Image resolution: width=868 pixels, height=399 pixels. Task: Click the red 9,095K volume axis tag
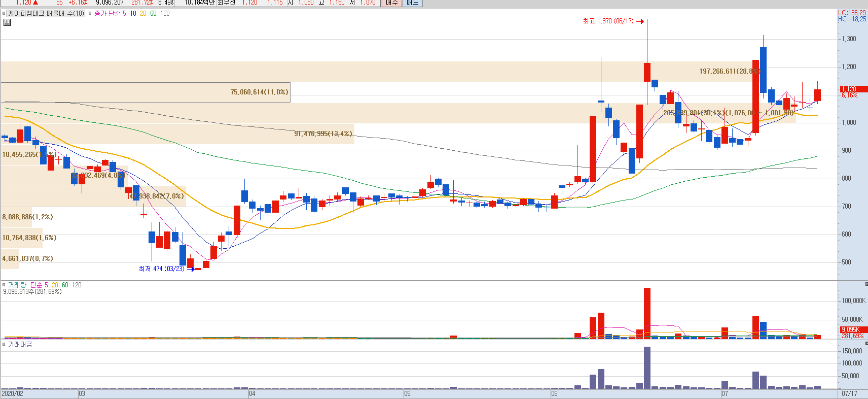[x=853, y=329]
